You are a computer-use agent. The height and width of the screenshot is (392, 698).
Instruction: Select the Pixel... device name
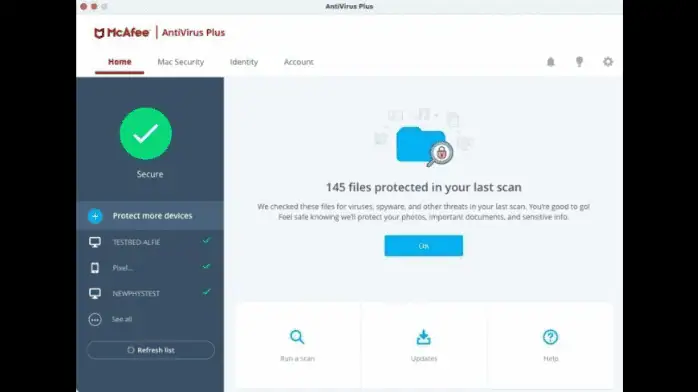(x=122, y=268)
